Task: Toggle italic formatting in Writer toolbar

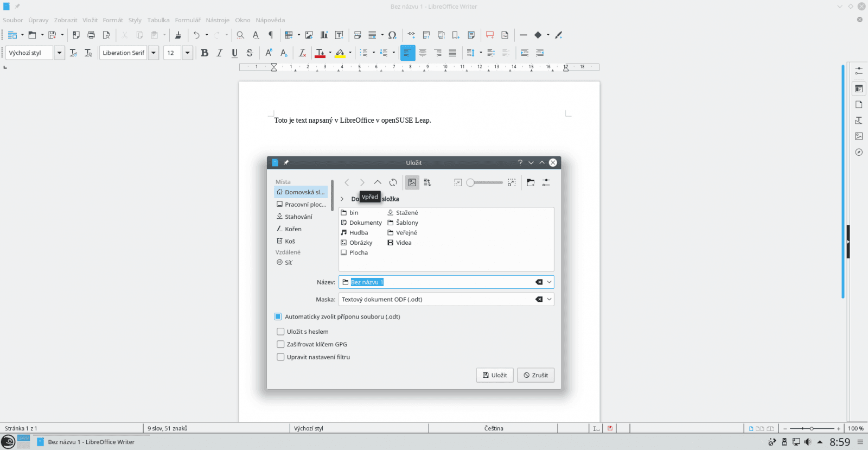Action: click(219, 53)
